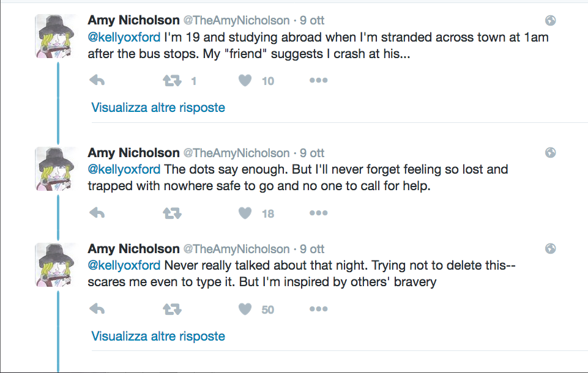Image resolution: width=588 pixels, height=373 pixels.
Task: Reply to the "Never really talked" tweet
Action: pyautogui.click(x=97, y=309)
